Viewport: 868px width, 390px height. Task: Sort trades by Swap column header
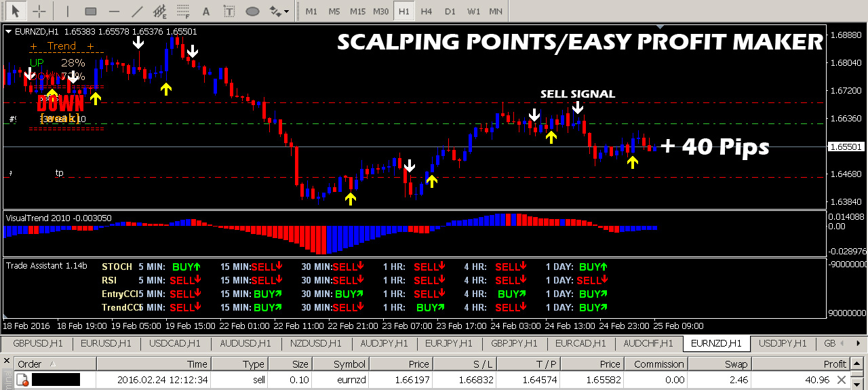[x=720, y=364]
